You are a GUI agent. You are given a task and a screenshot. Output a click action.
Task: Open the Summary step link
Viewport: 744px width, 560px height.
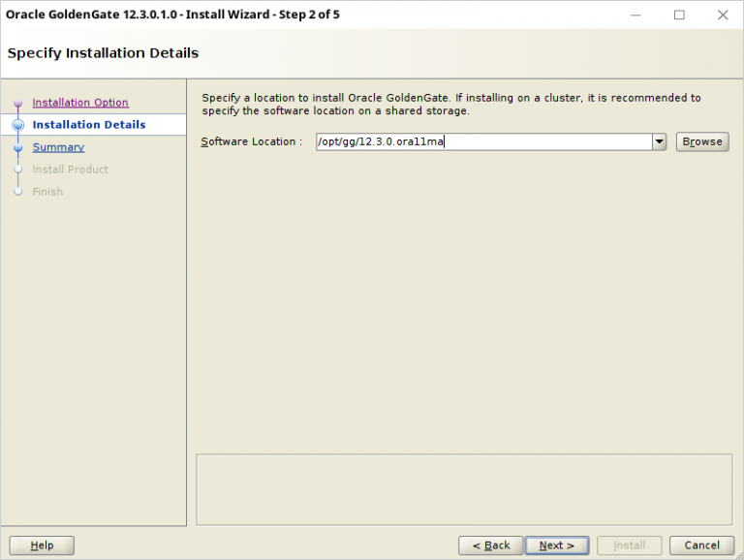click(58, 147)
